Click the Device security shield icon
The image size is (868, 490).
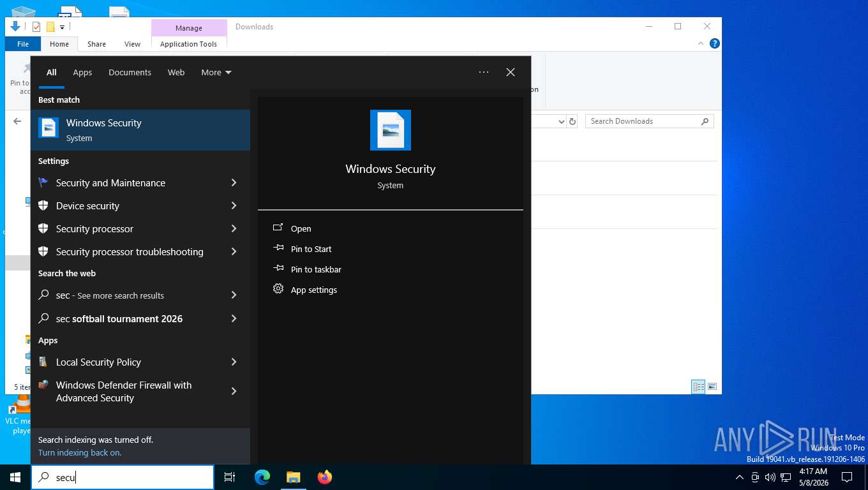pos(43,205)
